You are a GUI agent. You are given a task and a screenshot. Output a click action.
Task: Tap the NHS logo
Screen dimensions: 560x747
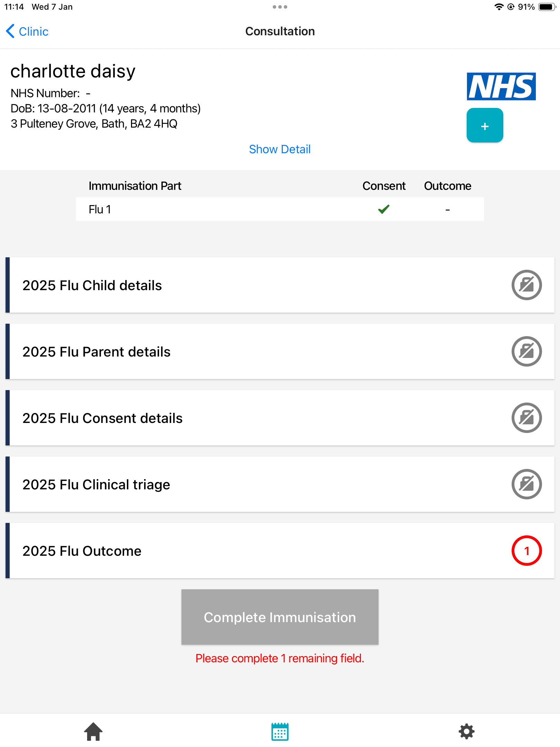pyautogui.click(x=501, y=86)
